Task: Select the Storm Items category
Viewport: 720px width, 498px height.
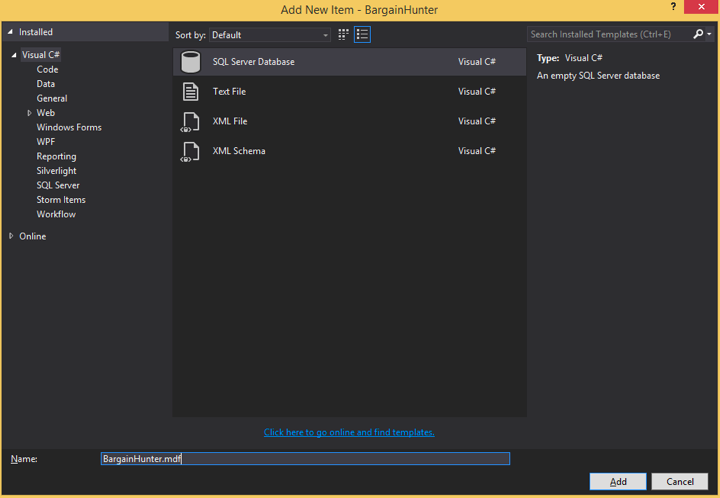Action: [61, 200]
